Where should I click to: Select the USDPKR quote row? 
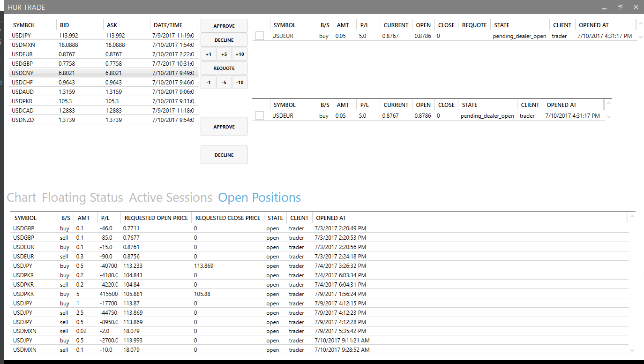(104, 101)
